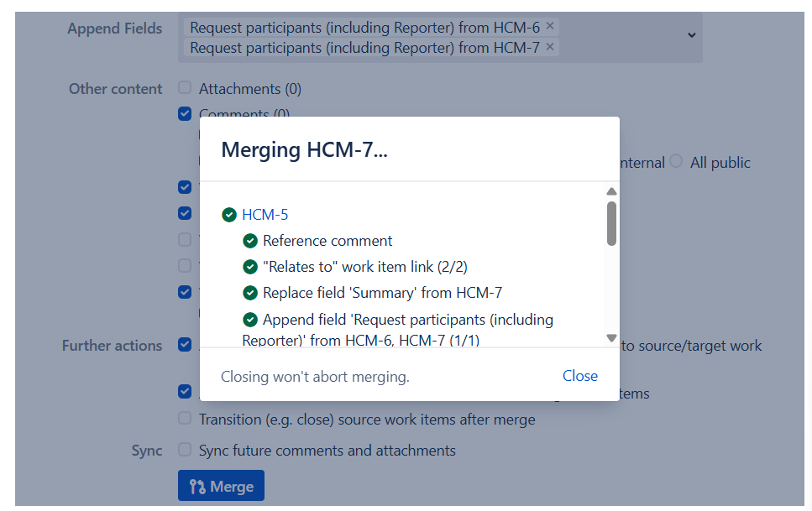
Task: Expand the Append Fields dropdown
Action: click(691, 35)
